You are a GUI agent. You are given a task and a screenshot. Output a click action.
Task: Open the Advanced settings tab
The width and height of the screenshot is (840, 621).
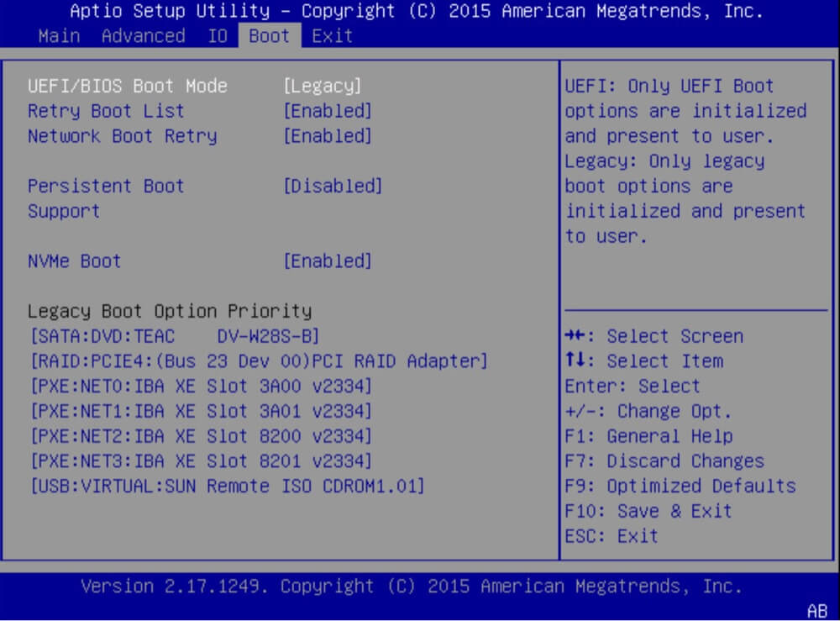[x=143, y=35]
